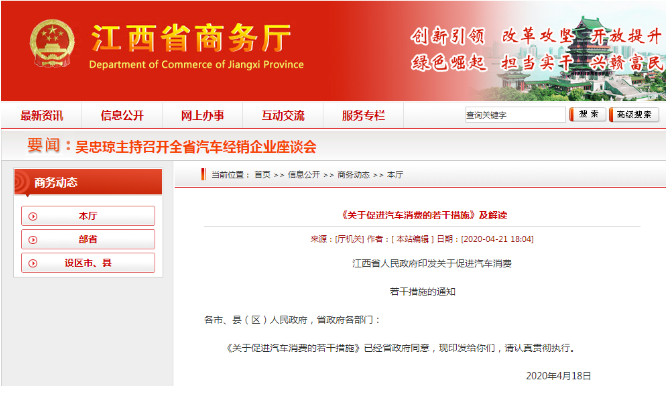Click the 首页 breadcrumb link
Viewport: 666px width, 398px height.
pos(262,175)
